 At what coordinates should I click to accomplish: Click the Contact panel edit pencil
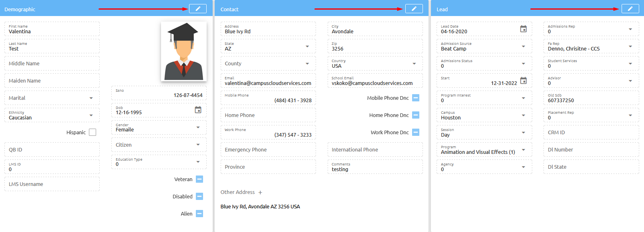(414, 9)
